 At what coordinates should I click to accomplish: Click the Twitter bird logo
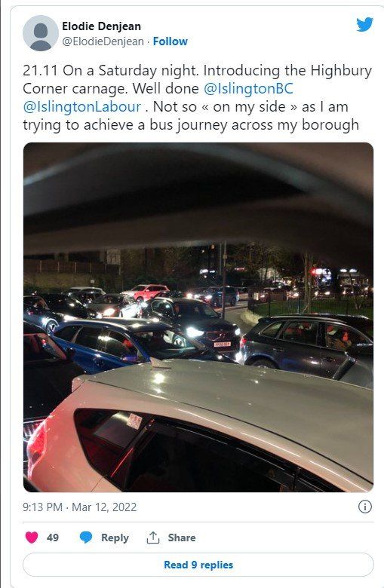click(x=364, y=24)
